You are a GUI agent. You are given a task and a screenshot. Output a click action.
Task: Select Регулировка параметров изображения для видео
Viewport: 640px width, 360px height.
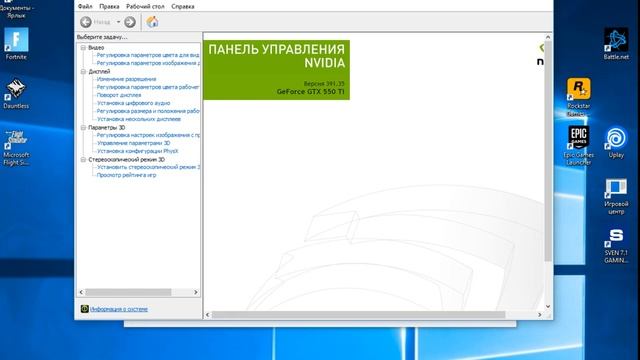pos(148,63)
